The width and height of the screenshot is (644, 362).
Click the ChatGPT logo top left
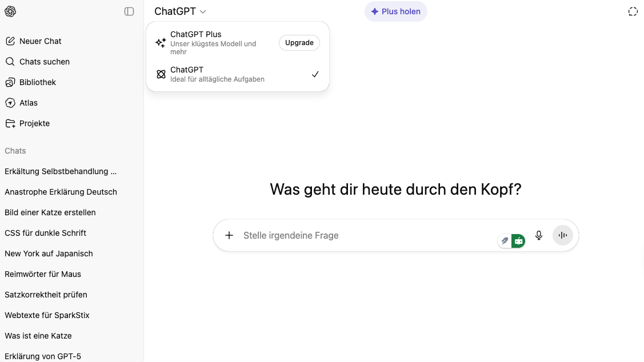(x=10, y=11)
